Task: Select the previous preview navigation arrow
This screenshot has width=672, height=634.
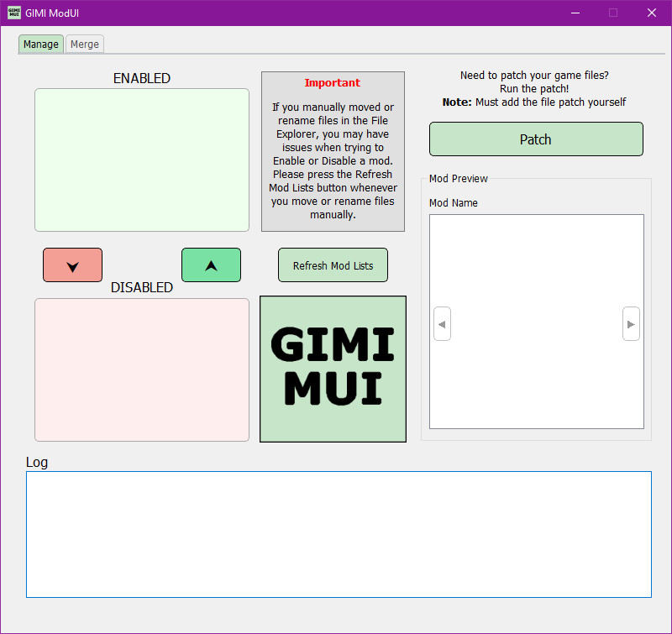Action: point(442,323)
